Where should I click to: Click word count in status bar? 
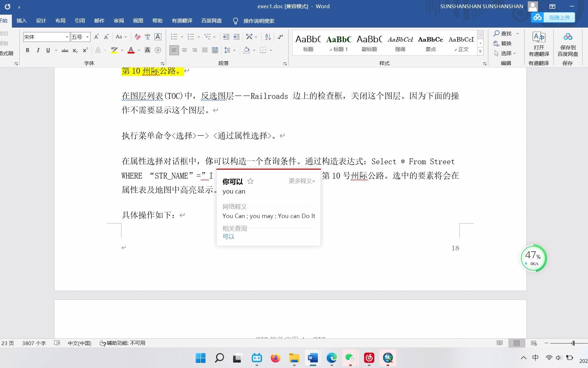click(x=34, y=343)
